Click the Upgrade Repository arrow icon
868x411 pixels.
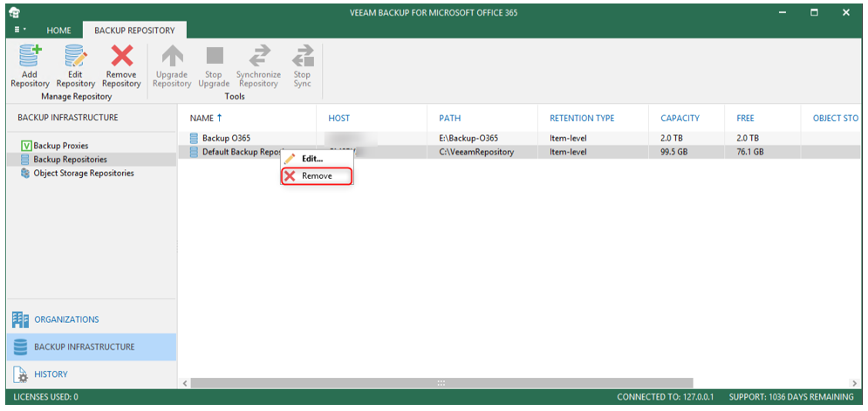pyautogui.click(x=171, y=58)
